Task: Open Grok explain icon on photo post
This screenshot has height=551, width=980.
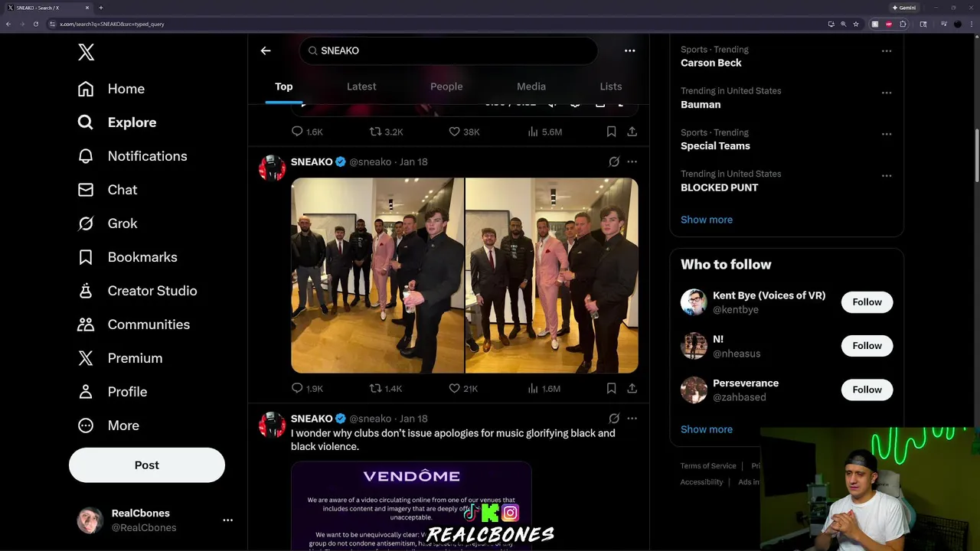Action: point(614,161)
